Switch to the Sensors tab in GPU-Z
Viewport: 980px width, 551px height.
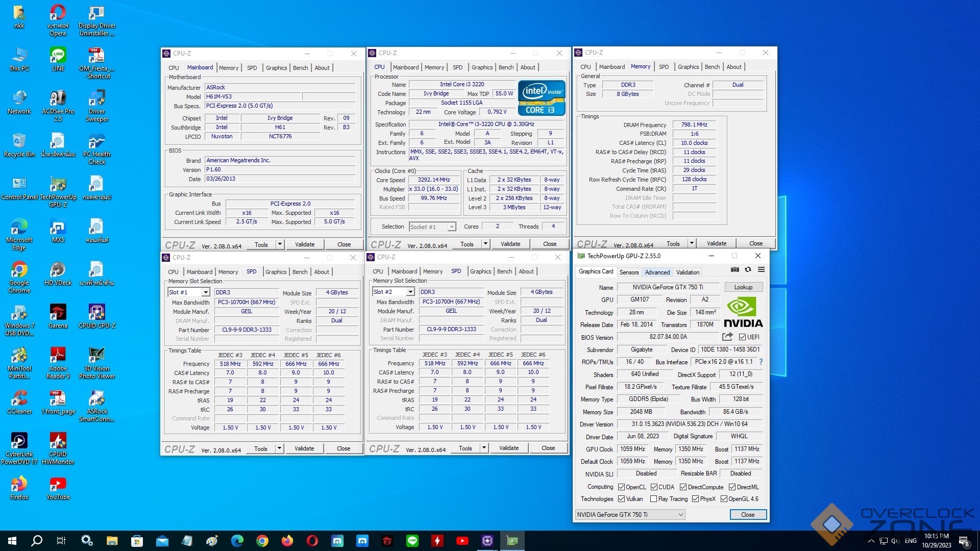tap(629, 272)
